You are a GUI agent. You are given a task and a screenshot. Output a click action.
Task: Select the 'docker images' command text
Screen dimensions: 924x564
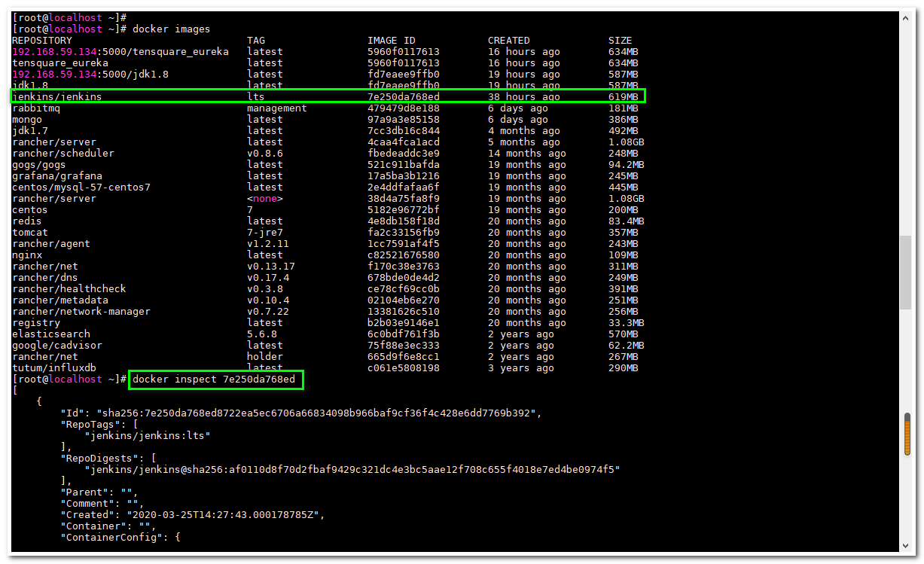pyautogui.click(x=171, y=29)
